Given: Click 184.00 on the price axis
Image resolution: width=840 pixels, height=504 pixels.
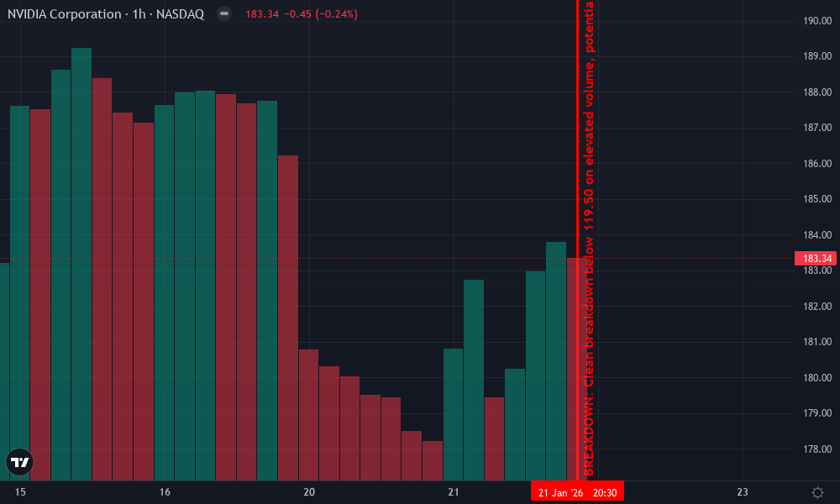Looking at the screenshot, I should coord(817,234).
